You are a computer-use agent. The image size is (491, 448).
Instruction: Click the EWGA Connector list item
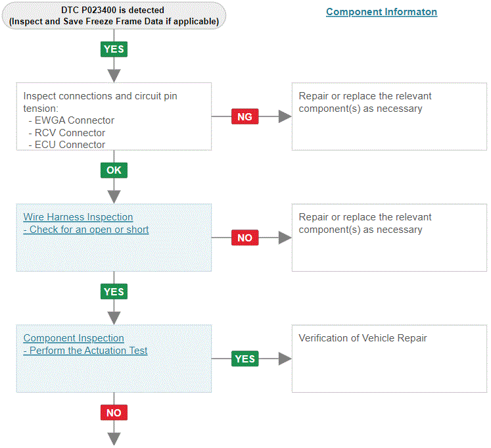tap(72, 120)
